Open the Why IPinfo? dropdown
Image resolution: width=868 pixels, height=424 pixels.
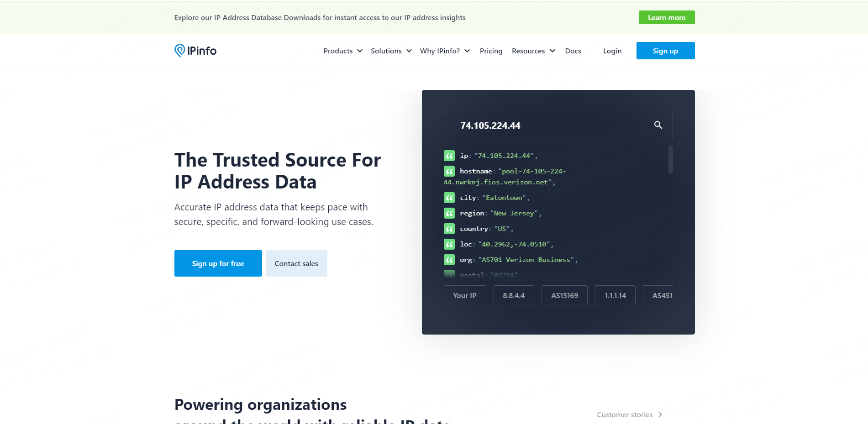click(445, 51)
